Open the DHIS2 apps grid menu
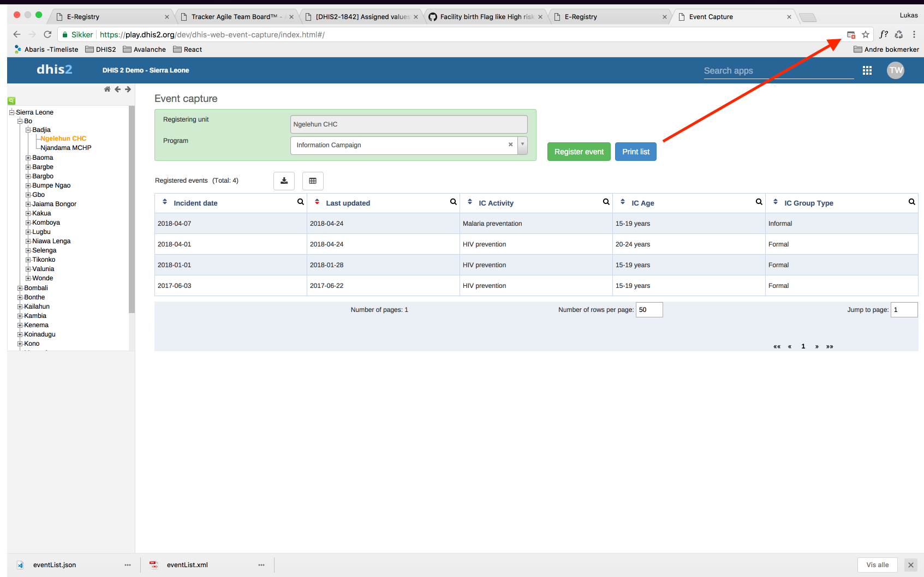 click(x=867, y=70)
